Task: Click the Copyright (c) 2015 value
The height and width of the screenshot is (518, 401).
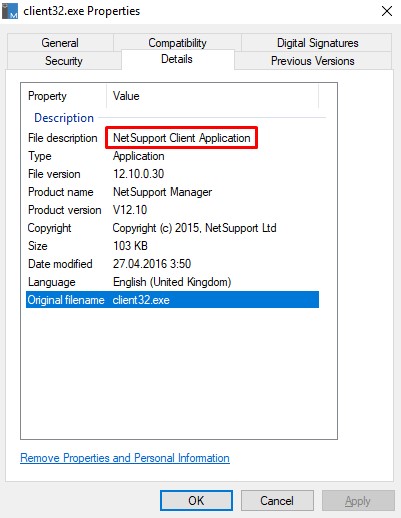Action: [x=195, y=228]
